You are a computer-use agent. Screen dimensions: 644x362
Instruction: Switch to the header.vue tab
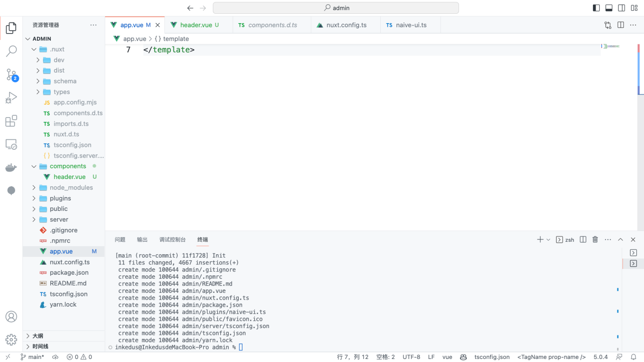(199, 25)
